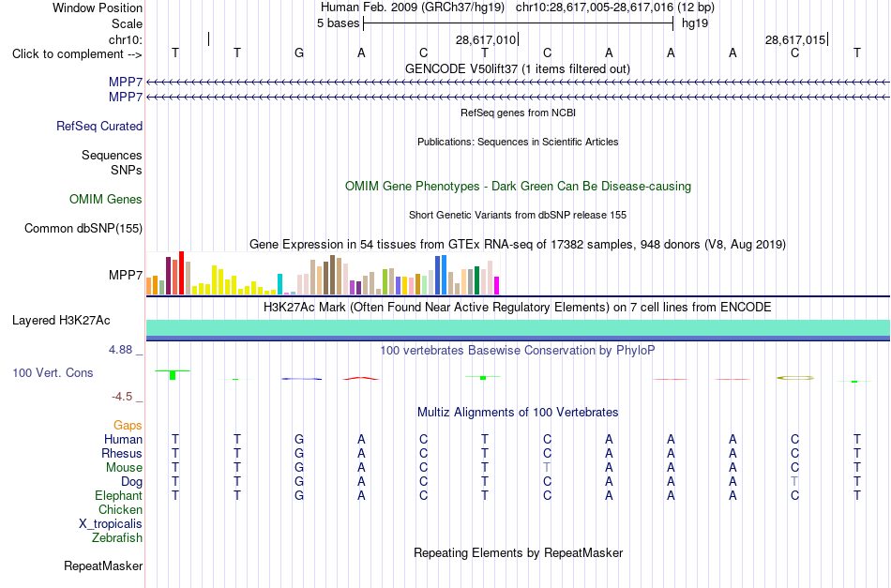Viewport: 891px width, 588px height.
Task: Click the Sequences track label
Action: click(x=112, y=155)
